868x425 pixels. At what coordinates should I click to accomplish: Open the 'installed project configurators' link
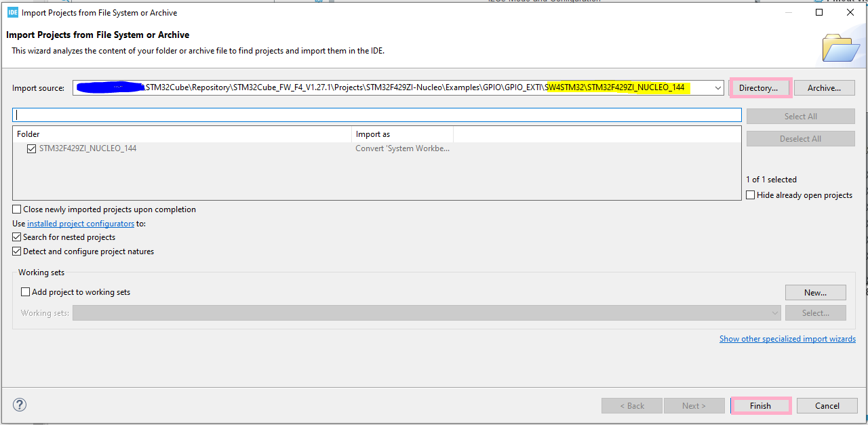point(80,223)
